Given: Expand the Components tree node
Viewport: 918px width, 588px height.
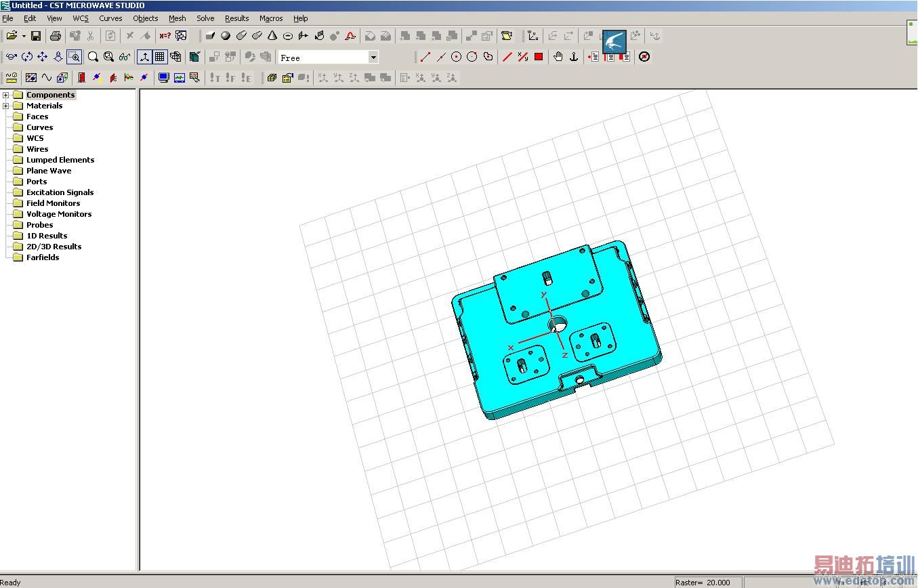Looking at the screenshot, I should point(6,95).
